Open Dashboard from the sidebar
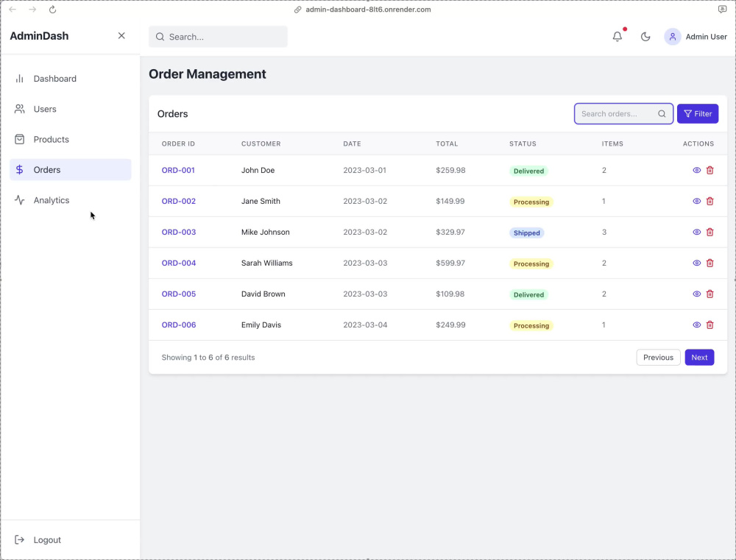 click(x=71, y=79)
